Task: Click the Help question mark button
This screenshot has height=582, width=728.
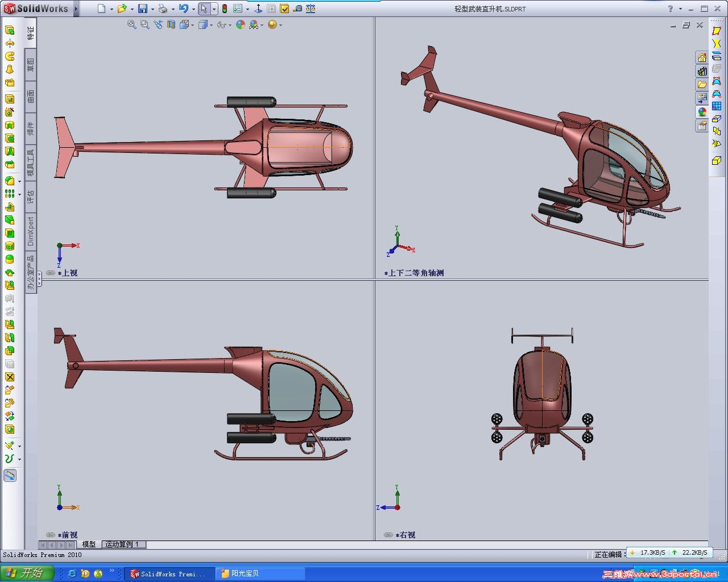Action: (x=671, y=9)
